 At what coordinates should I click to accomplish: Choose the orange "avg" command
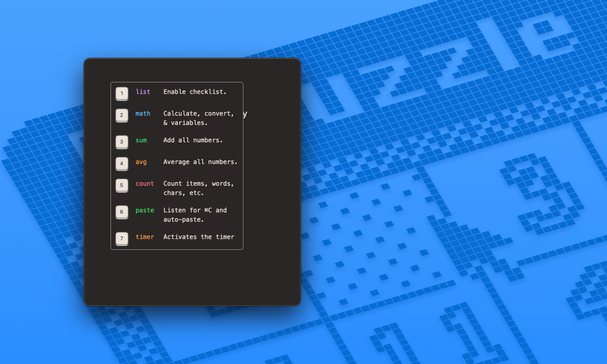(x=141, y=162)
